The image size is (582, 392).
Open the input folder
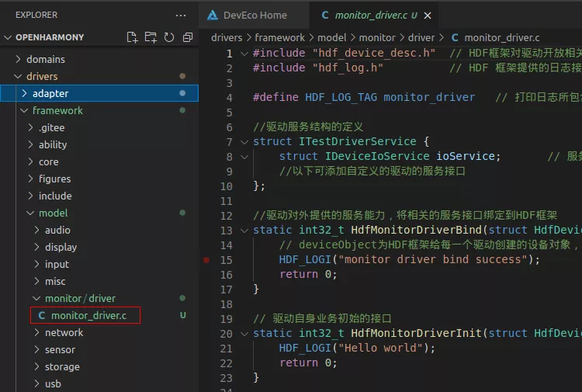coord(57,264)
